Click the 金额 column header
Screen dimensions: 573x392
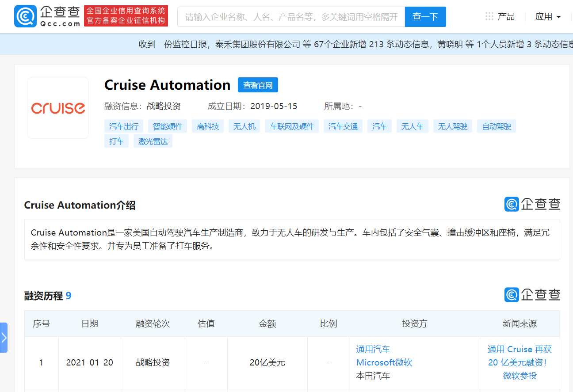click(x=267, y=323)
